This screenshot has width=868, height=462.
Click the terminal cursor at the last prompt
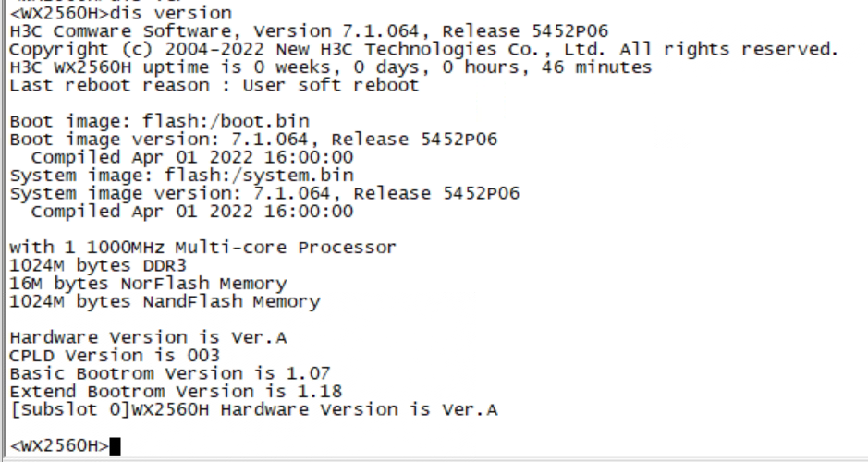tap(115, 447)
